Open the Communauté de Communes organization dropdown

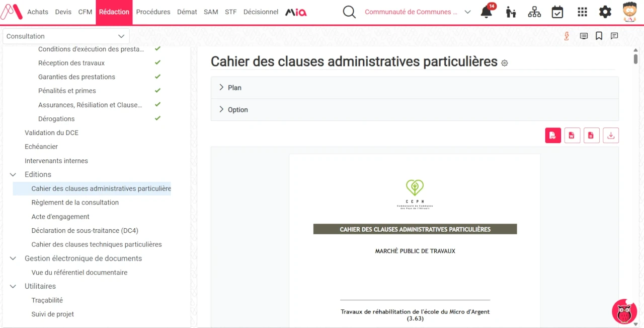pos(418,12)
